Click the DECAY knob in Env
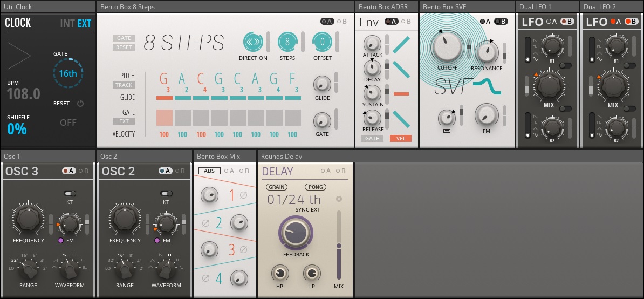This screenshot has height=299, width=644. tap(372, 68)
